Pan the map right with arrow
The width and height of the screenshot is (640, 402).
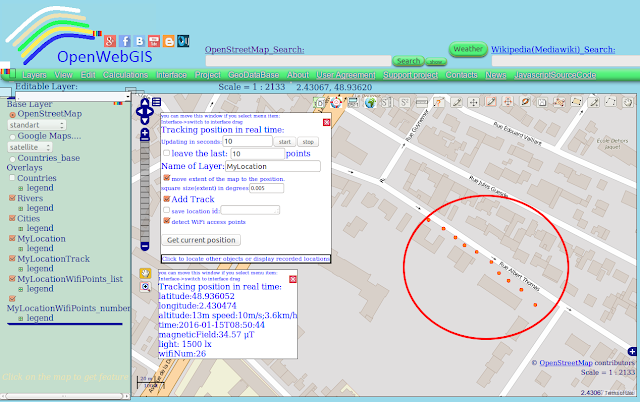[150, 111]
